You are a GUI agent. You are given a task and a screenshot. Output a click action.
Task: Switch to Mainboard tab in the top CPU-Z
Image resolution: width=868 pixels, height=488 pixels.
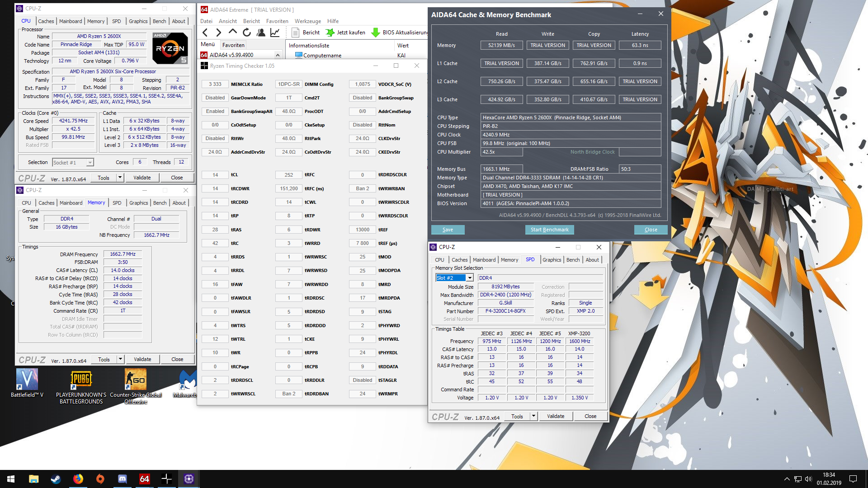71,21
